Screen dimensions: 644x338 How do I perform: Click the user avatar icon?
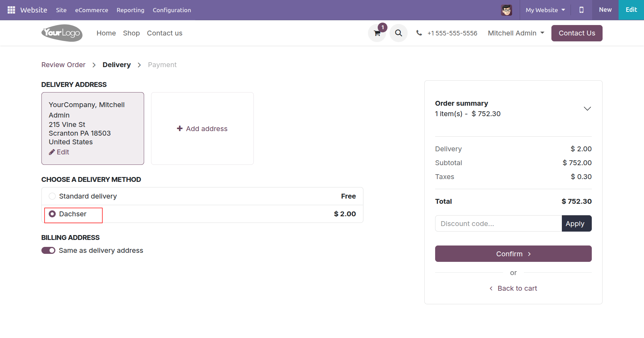click(x=506, y=10)
